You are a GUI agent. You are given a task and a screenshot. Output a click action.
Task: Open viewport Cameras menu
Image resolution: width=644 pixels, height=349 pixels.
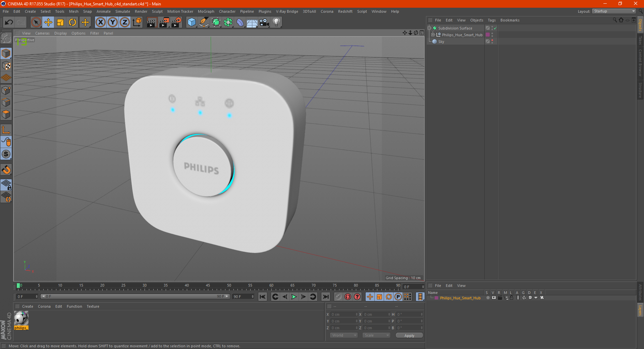point(42,33)
